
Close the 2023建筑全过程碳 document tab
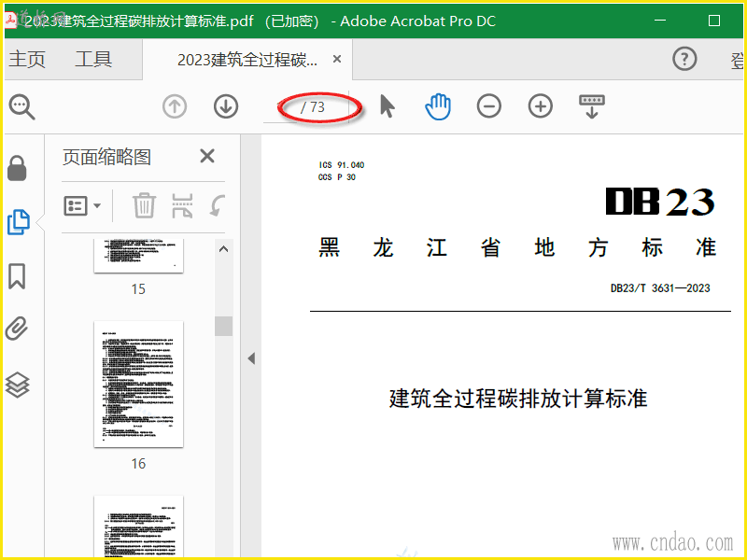click(x=337, y=59)
